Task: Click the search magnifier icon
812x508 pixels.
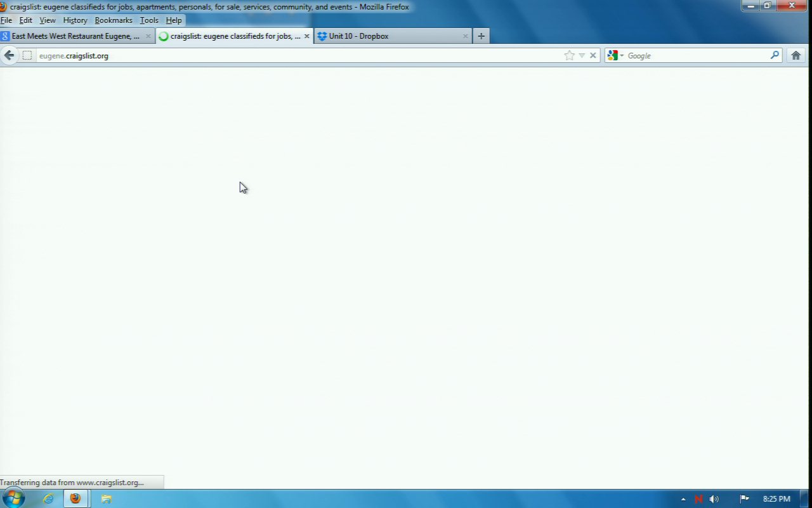Action: [775, 55]
